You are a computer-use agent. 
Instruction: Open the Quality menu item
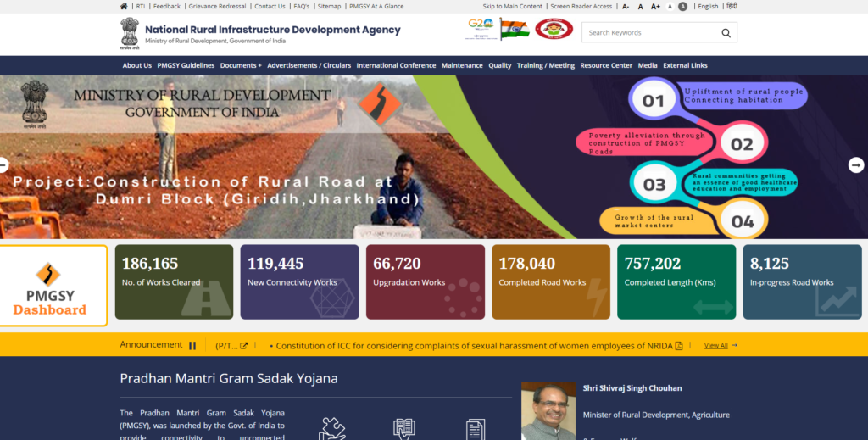click(x=500, y=65)
